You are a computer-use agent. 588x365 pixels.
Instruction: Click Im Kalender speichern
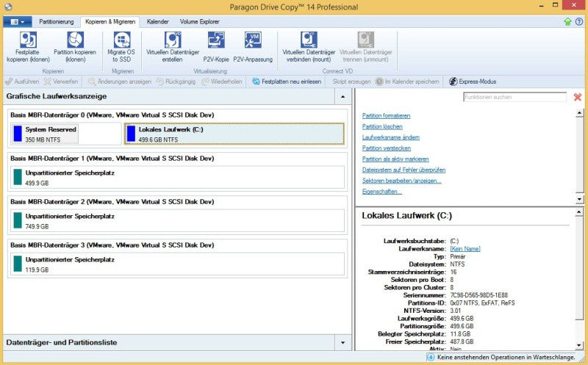pyautogui.click(x=407, y=82)
